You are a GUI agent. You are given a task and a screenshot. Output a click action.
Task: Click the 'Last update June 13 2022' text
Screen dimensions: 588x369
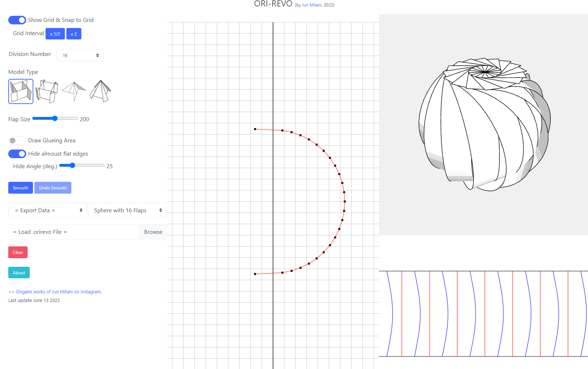34,301
